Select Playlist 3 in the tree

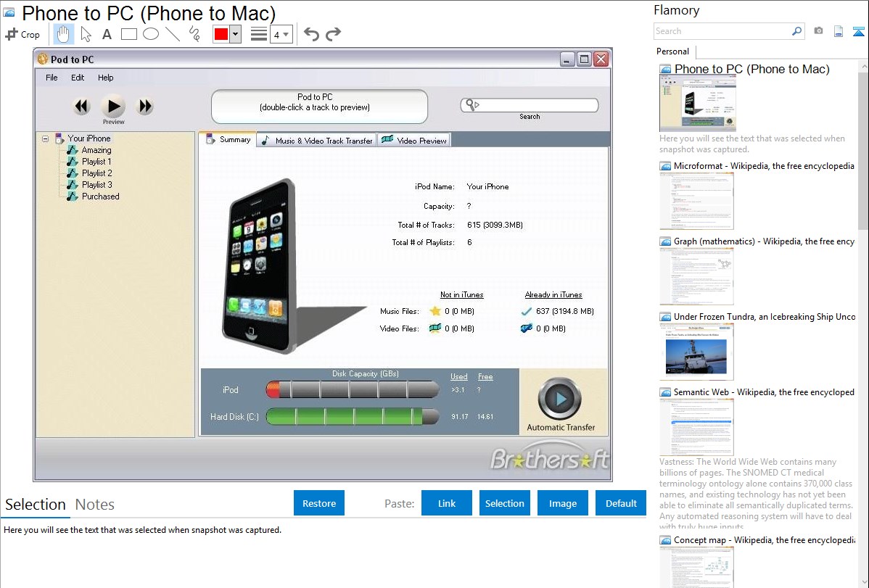[x=97, y=185]
